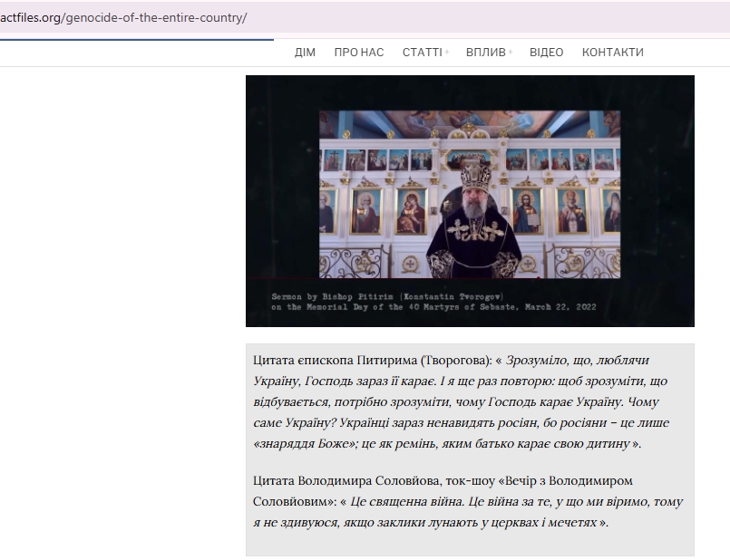This screenshot has width=730, height=560.
Task: Select the ВПЛИВ navigation item
Action: (485, 53)
